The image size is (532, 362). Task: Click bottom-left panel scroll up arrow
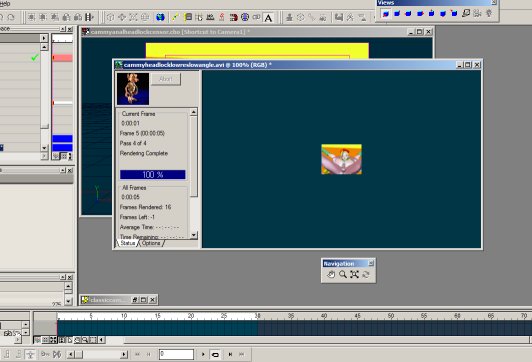[x=68, y=286]
